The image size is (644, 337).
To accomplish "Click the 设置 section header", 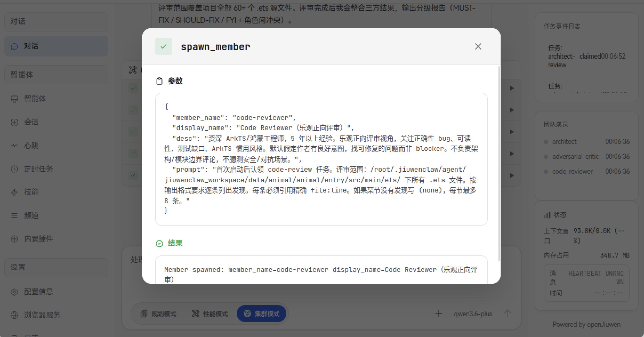I will click(x=56, y=267).
